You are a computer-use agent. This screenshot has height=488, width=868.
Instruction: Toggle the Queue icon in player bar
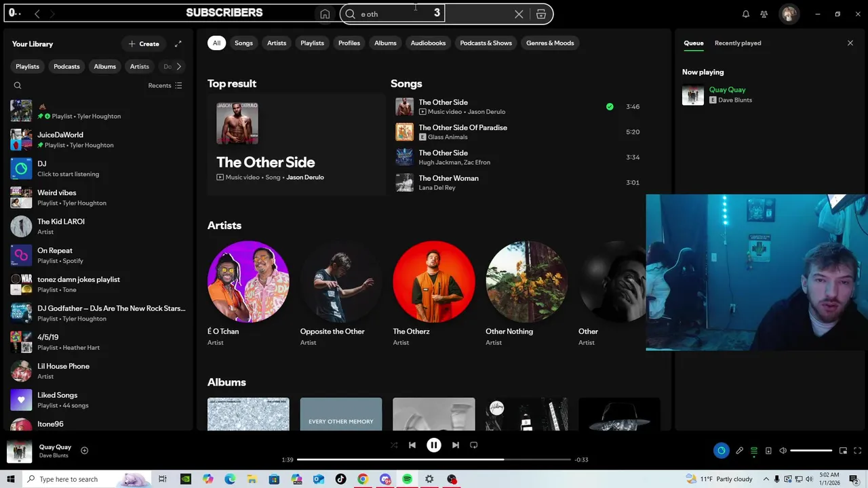(754, 451)
